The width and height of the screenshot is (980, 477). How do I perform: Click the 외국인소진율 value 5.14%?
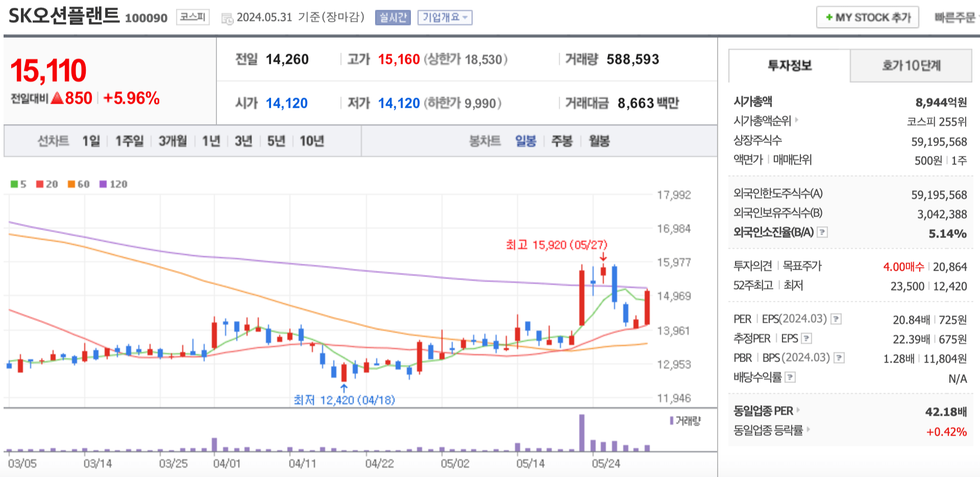click(x=948, y=233)
